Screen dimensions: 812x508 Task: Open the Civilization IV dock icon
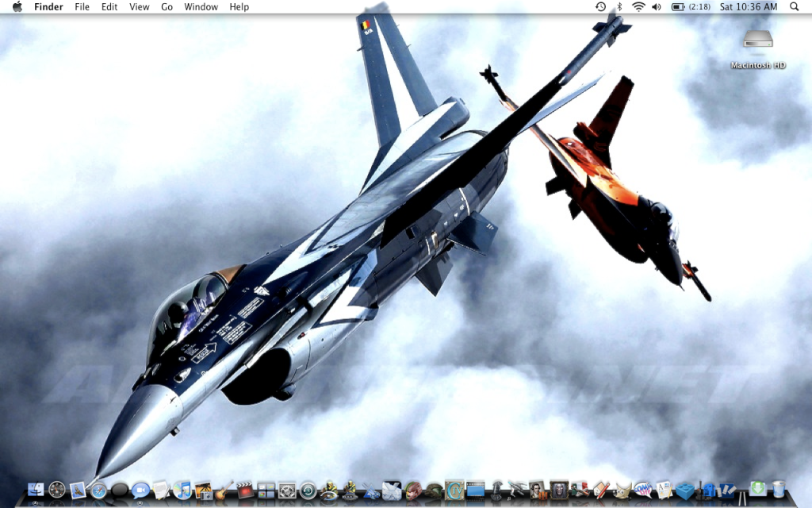coord(454,489)
